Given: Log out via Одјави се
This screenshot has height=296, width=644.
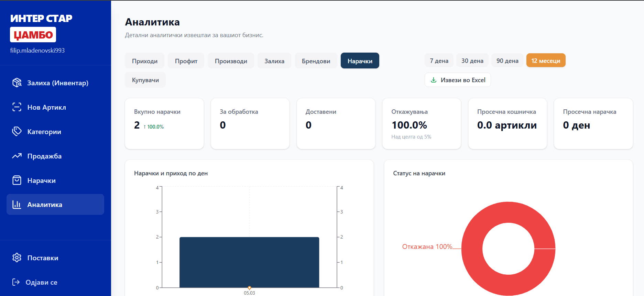Looking at the screenshot, I should (x=55, y=282).
